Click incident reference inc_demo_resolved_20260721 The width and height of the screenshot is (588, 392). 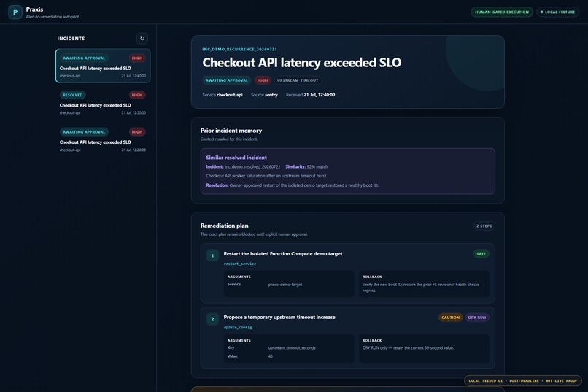click(x=252, y=166)
